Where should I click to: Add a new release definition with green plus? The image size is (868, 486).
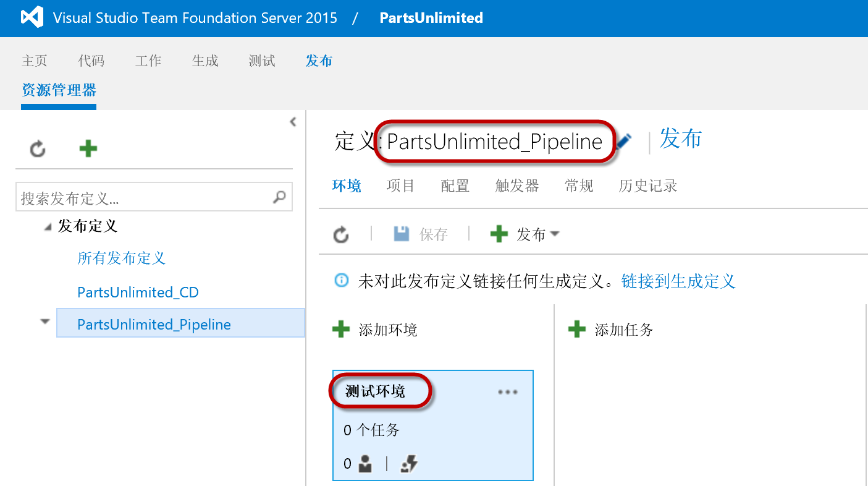click(88, 148)
